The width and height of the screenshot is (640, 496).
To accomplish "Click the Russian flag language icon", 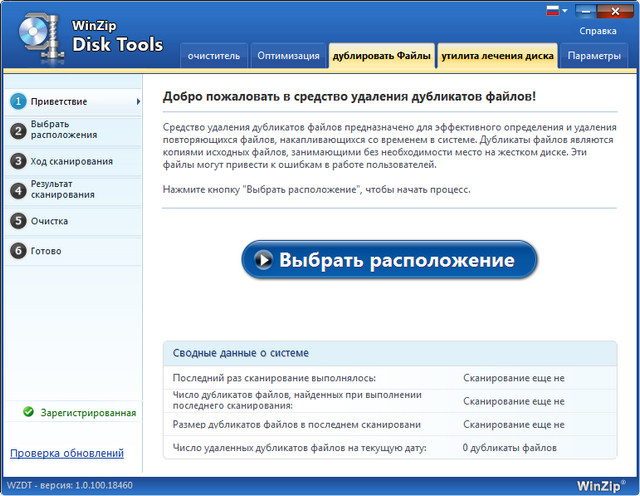I will pyautogui.click(x=553, y=11).
